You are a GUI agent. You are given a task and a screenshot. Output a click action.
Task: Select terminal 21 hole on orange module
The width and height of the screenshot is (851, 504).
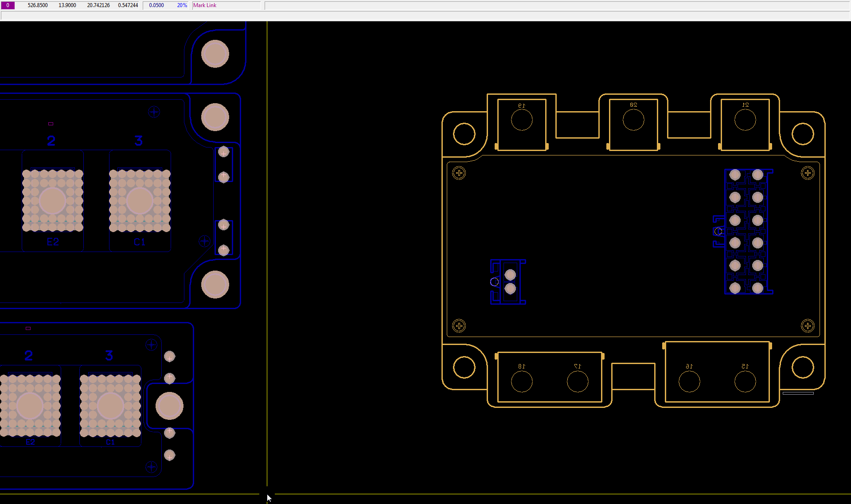[x=745, y=120]
